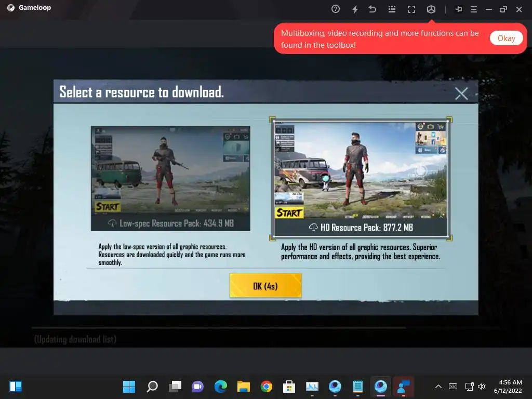The image size is (532, 399).
Task: Restore down the Gameloop window
Action: point(503,9)
